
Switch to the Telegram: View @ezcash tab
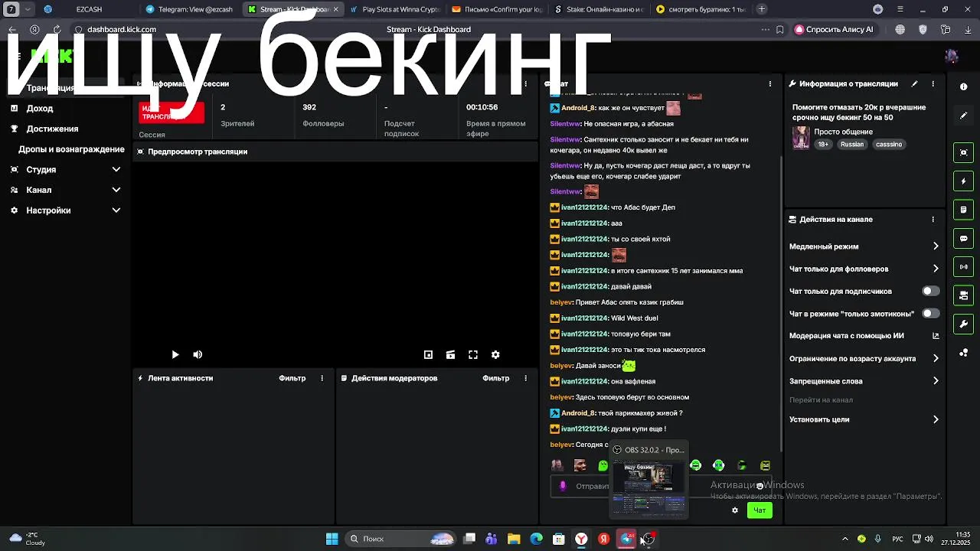click(188, 9)
